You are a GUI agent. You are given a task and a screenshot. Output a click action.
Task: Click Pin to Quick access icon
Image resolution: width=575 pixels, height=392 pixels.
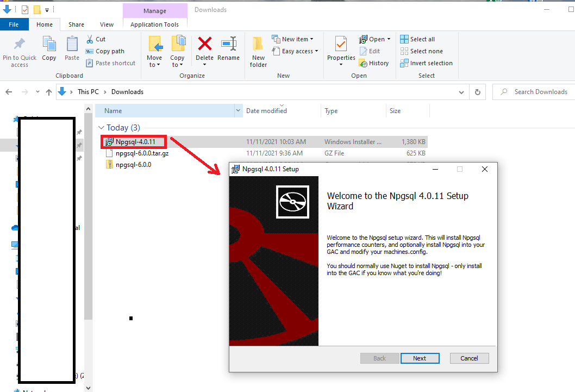[x=20, y=44]
